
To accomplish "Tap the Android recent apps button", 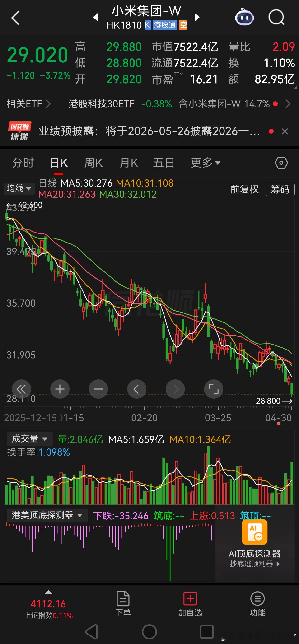I will tap(207, 632).
